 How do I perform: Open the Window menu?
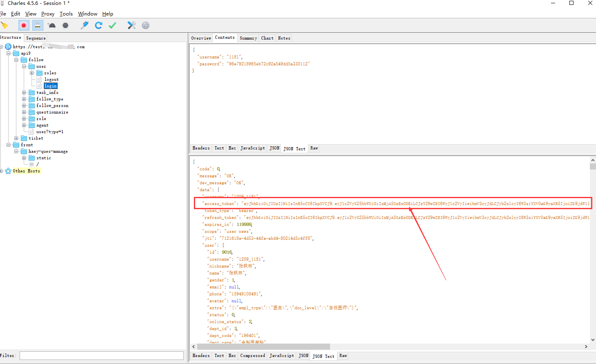(x=88, y=13)
